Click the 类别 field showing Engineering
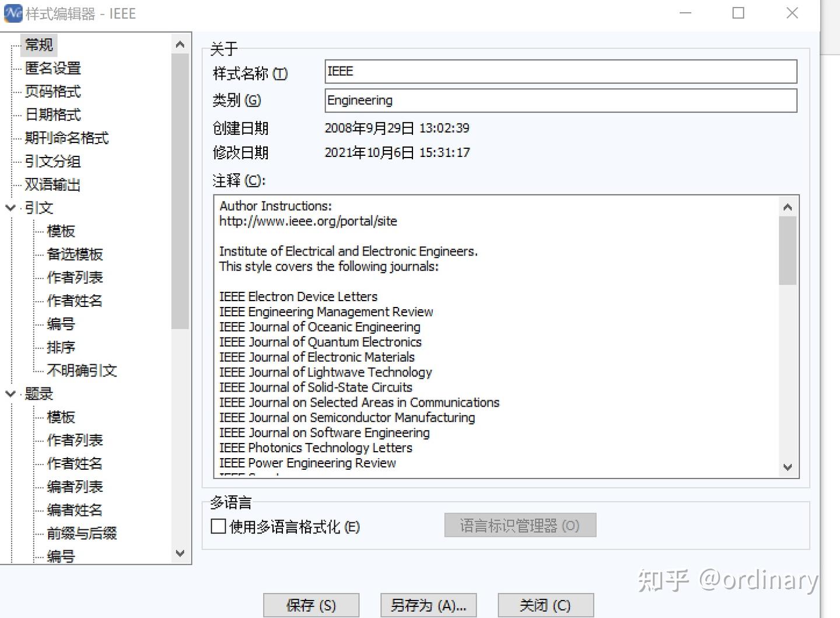 pyautogui.click(x=560, y=100)
